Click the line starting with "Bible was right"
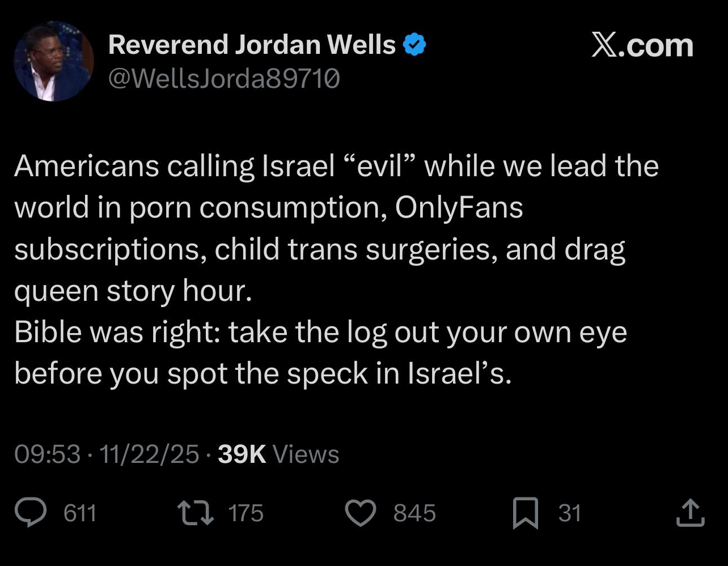The width and height of the screenshot is (728, 566). pyautogui.click(x=320, y=333)
